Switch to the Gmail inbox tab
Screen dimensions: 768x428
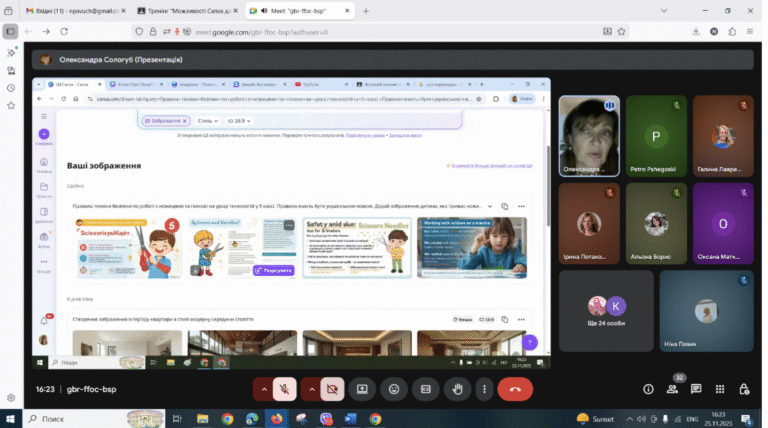tap(75, 11)
